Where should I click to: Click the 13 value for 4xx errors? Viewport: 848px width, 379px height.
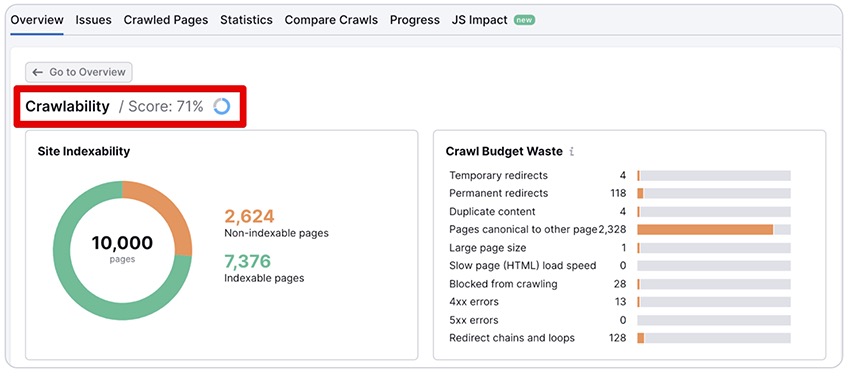pyautogui.click(x=621, y=302)
